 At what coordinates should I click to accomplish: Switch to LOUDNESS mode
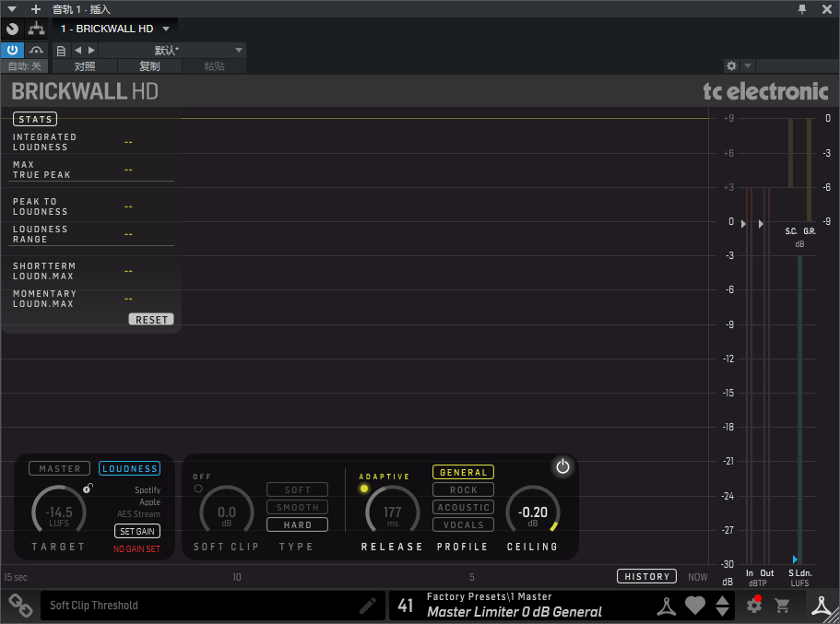click(130, 468)
